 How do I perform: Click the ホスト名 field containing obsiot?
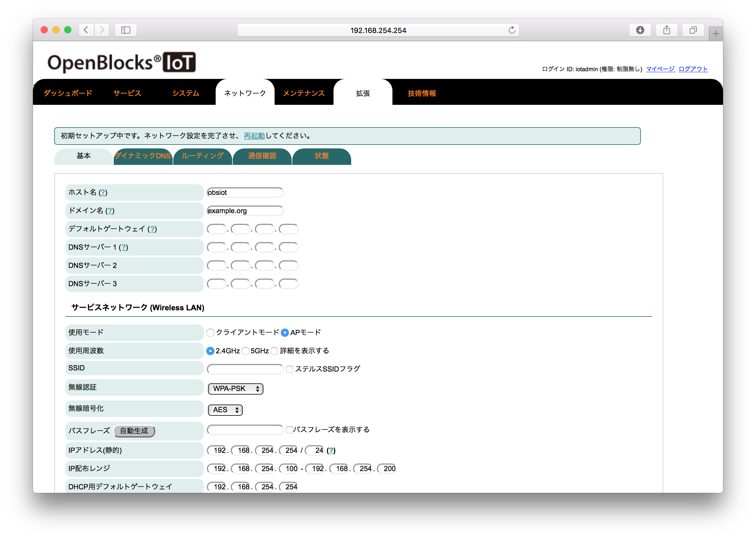click(245, 192)
